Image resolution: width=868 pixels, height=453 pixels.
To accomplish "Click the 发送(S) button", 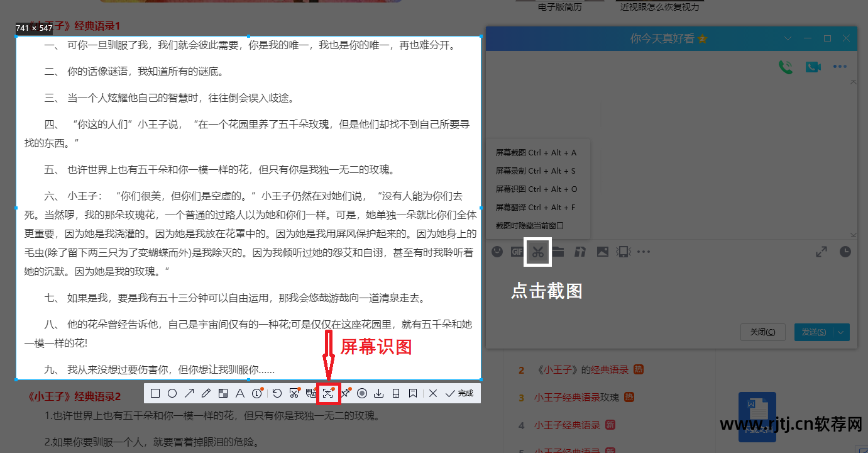I will (x=815, y=332).
